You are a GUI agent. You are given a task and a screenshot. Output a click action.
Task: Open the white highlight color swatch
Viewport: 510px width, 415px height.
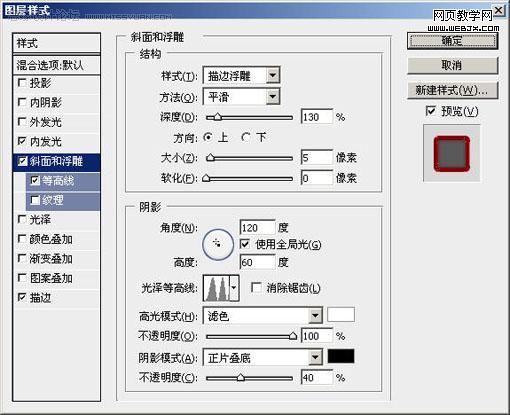[341, 315]
